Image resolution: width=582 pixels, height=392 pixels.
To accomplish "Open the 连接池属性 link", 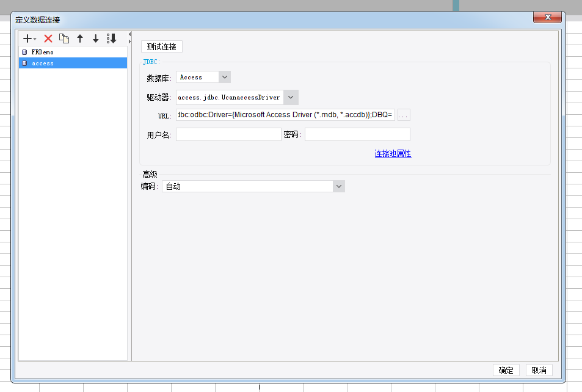I will [x=393, y=153].
